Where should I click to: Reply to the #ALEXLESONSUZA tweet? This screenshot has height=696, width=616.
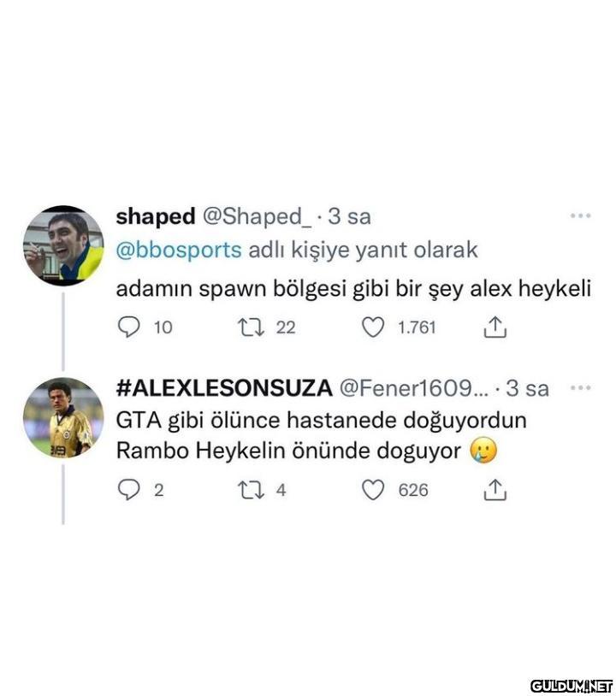(x=129, y=490)
